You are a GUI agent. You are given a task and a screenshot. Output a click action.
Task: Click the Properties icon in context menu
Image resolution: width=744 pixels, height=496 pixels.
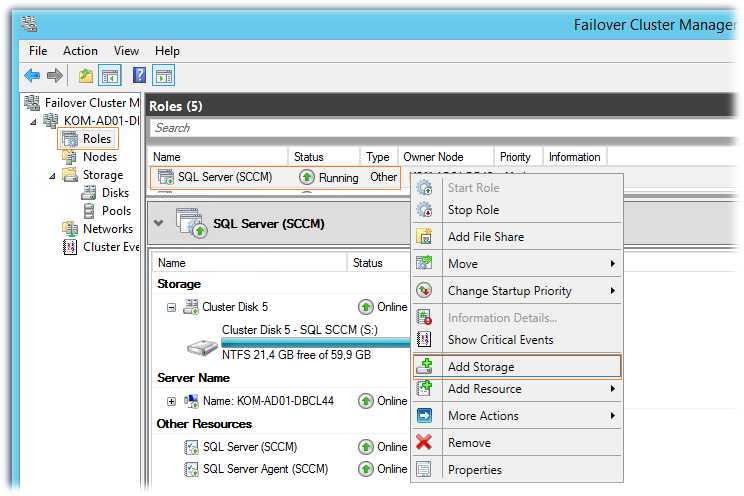pos(424,470)
